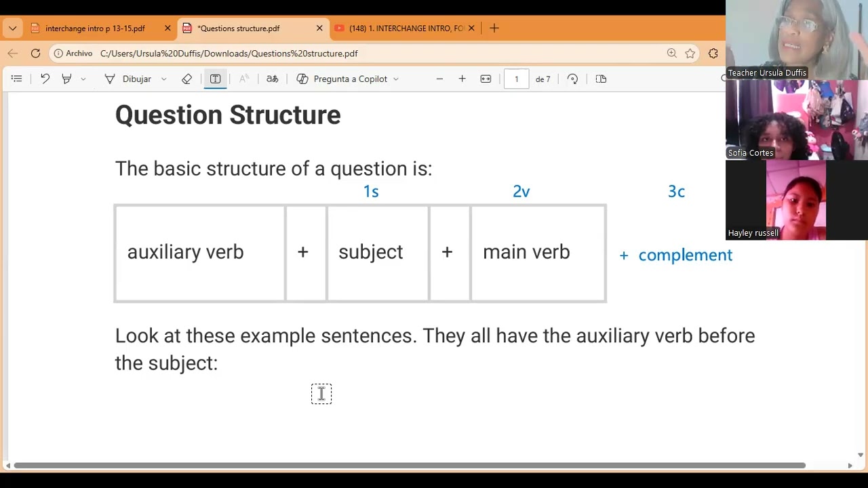Click the undo arrow in PDF toolbar

pyautogui.click(x=45, y=79)
